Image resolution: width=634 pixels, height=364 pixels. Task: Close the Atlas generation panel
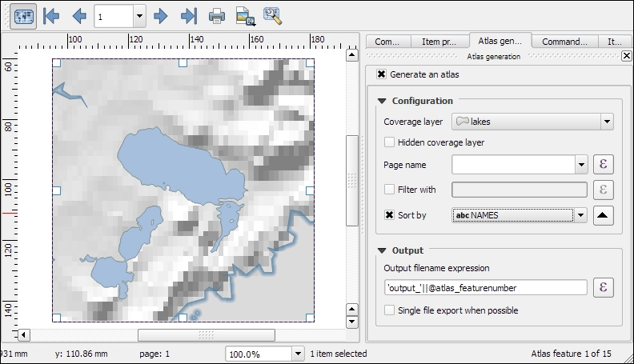point(626,56)
